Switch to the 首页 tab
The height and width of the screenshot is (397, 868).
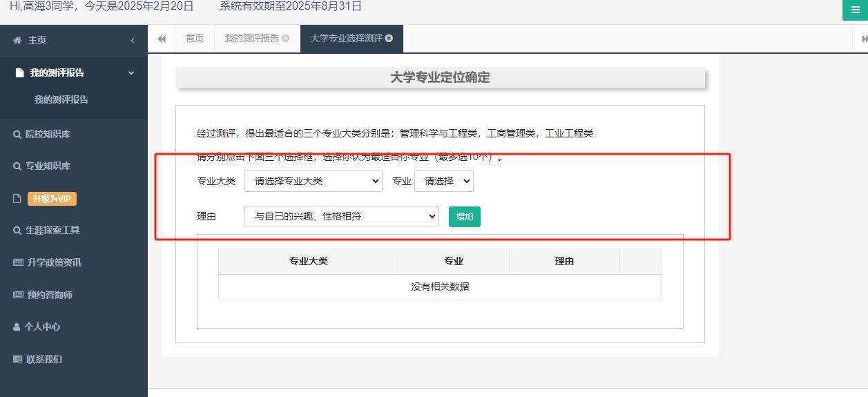pos(195,39)
